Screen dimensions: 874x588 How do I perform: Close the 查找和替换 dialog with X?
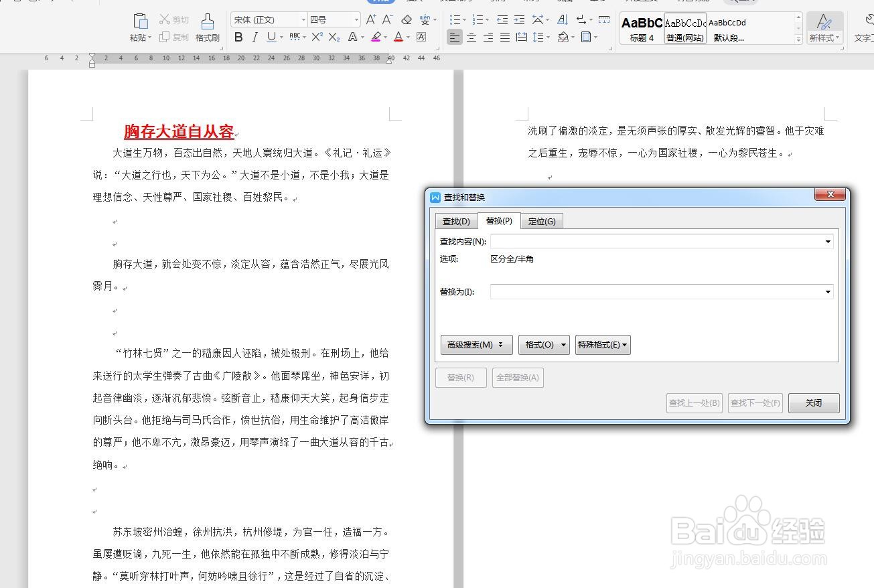click(830, 195)
